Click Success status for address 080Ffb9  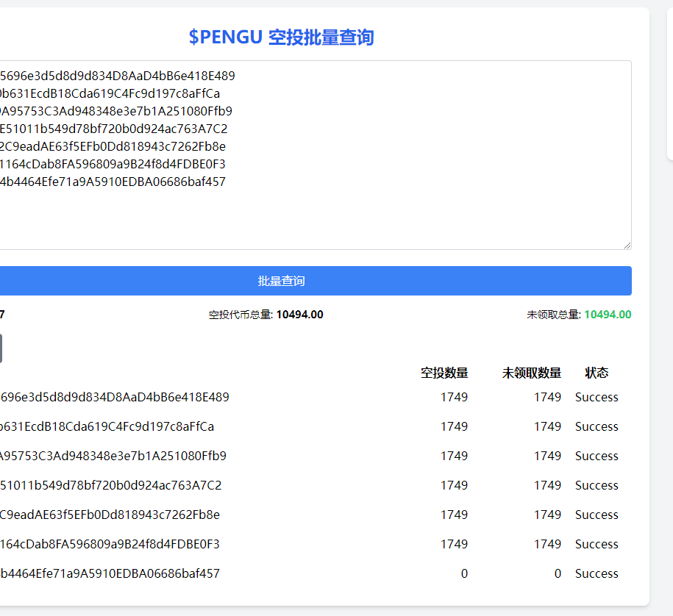coord(597,456)
